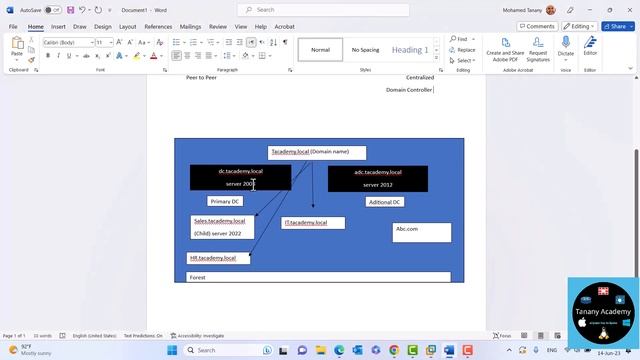The width and height of the screenshot is (640, 360).
Task: Click the Save disk icon
Action: tap(71, 10)
